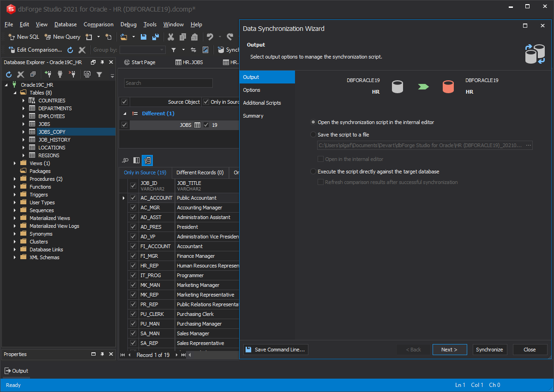Click inside the Database Explorer search field

click(168, 83)
